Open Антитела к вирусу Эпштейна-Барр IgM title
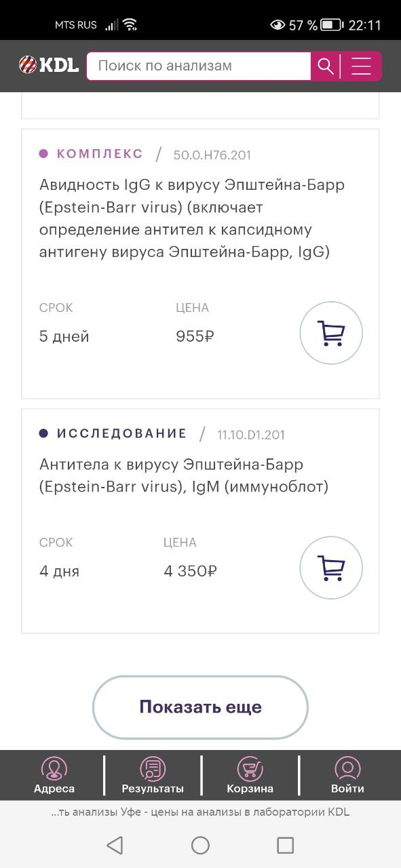Image resolution: width=401 pixels, height=868 pixels. (x=184, y=475)
